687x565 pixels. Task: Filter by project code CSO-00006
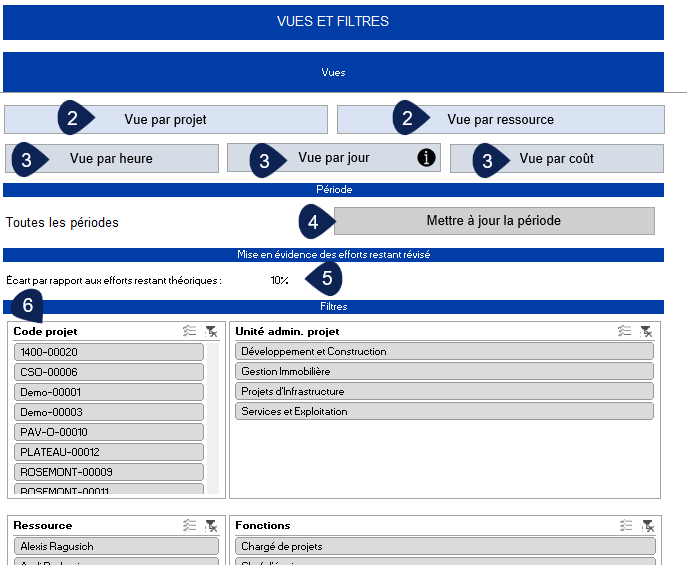pyautogui.click(x=109, y=372)
